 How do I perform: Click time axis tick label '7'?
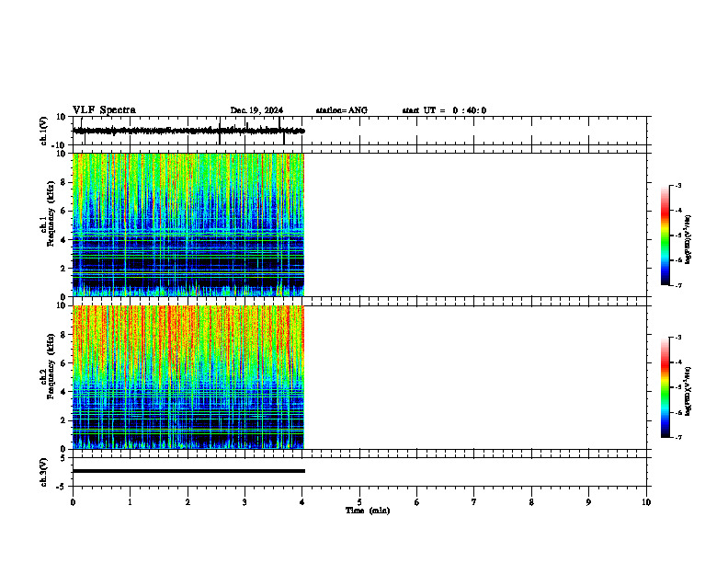[x=474, y=502]
